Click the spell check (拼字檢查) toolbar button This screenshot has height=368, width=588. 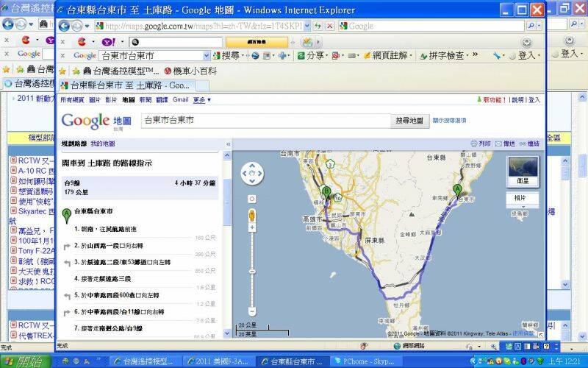click(x=444, y=56)
